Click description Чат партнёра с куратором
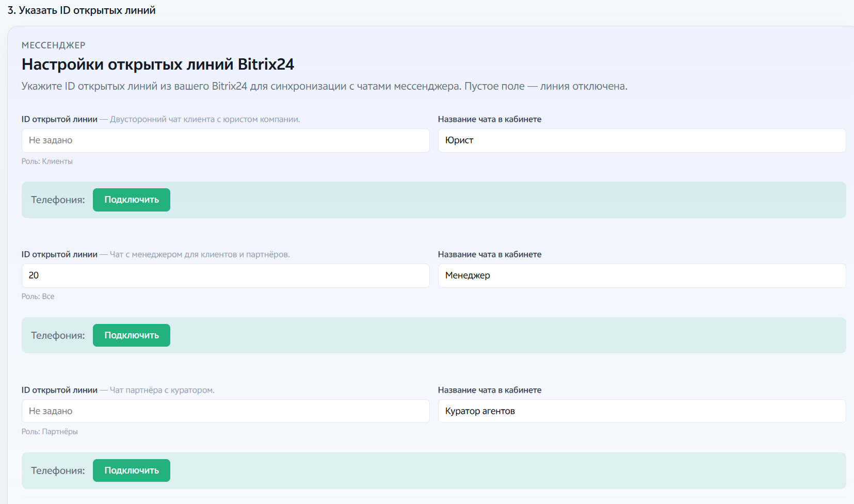Image resolution: width=854 pixels, height=504 pixels. 162,390
